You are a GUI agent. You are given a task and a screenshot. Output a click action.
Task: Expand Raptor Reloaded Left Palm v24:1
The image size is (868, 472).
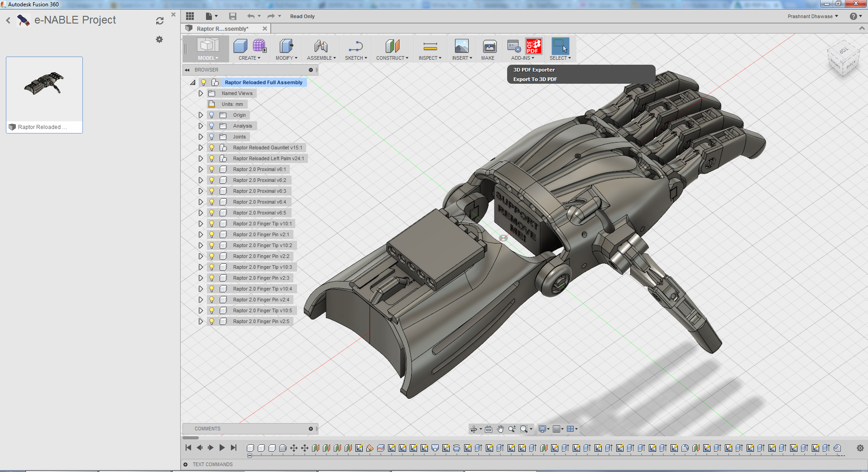(201, 158)
